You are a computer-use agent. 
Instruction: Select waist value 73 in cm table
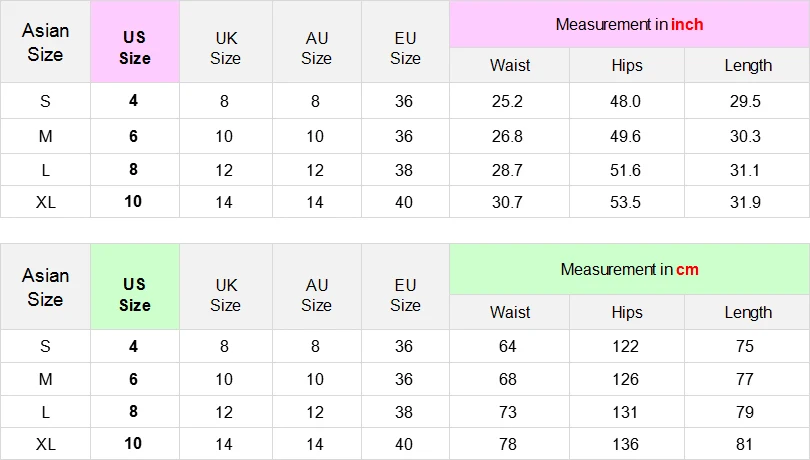click(507, 412)
